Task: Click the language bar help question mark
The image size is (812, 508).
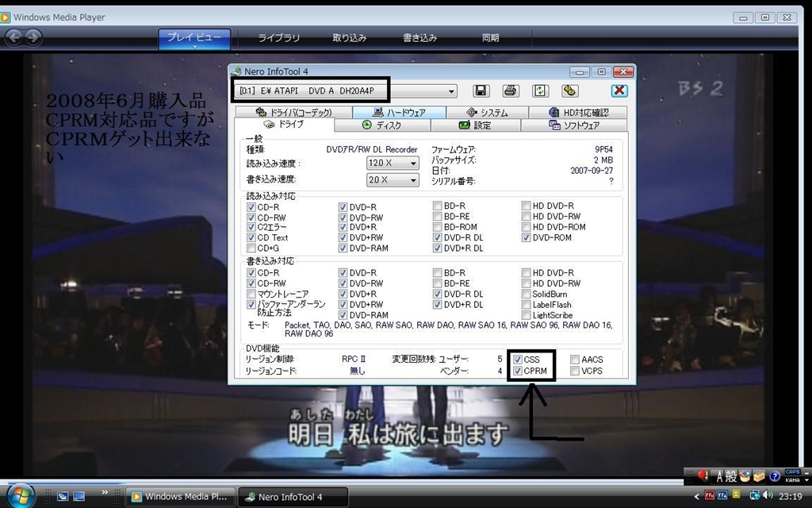Action: pos(775,476)
